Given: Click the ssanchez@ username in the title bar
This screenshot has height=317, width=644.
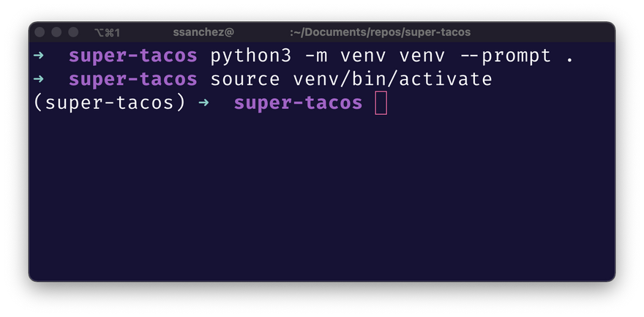Looking at the screenshot, I should pos(203,32).
